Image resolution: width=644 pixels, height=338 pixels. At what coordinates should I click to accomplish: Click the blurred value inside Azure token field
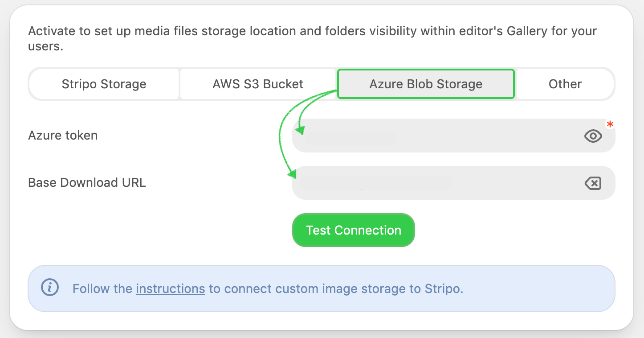tap(351, 139)
